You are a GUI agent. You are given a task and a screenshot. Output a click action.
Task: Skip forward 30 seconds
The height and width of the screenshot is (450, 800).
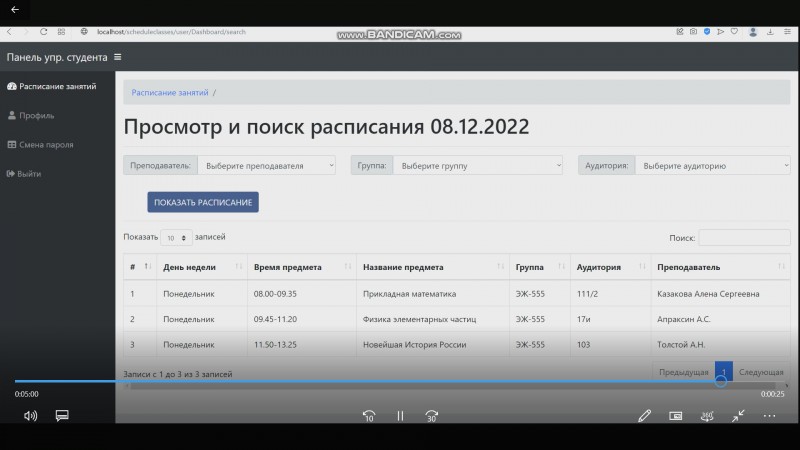pos(432,416)
